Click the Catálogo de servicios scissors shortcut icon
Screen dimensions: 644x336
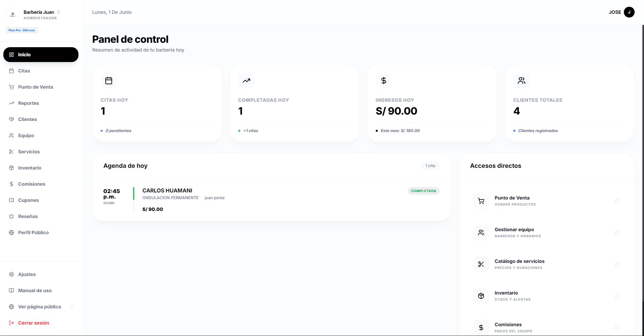click(481, 264)
